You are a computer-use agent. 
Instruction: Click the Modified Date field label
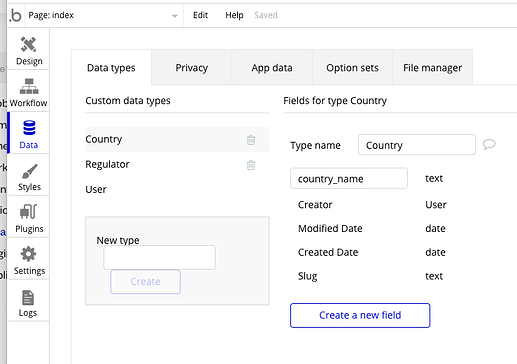[x=330, y=229]
